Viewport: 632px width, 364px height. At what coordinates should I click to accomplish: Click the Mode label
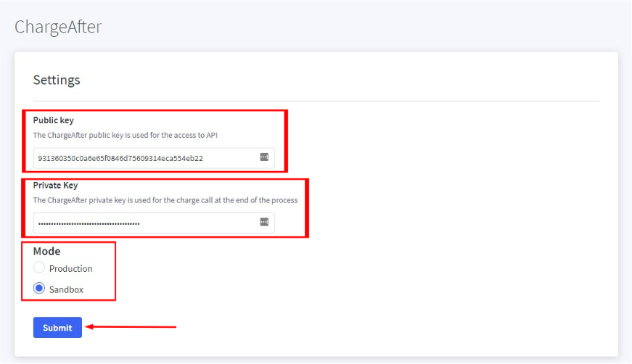click(x=46, y=252)
